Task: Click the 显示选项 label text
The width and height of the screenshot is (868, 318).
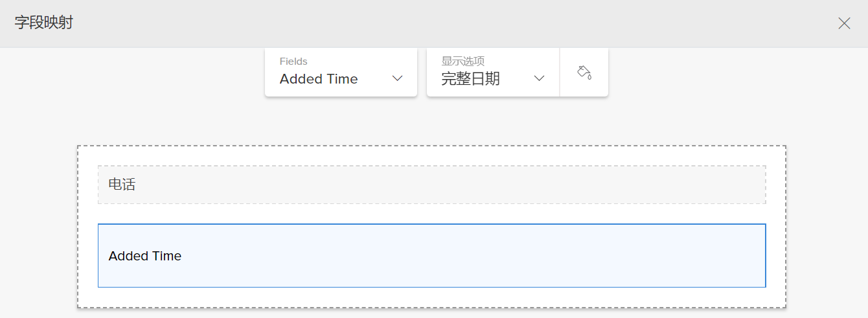Action: 463,62
